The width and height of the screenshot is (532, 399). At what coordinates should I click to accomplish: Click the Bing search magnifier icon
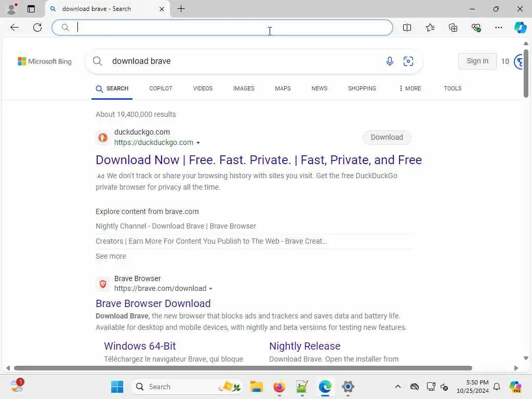point(97,61)
